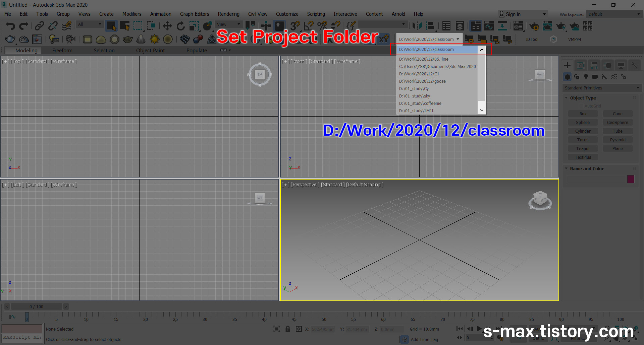
Task: Click the Undo arrow icon
Action: coord(10,26)
